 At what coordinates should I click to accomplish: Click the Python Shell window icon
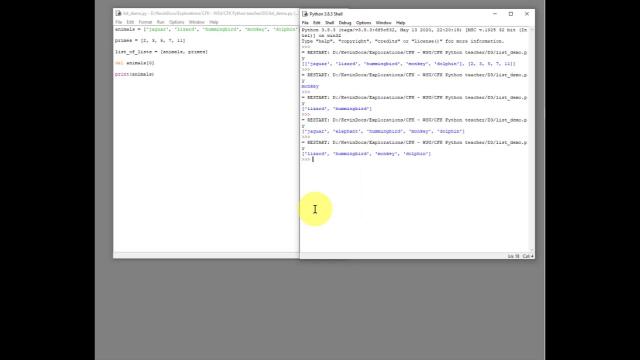[x=305, y=14]
